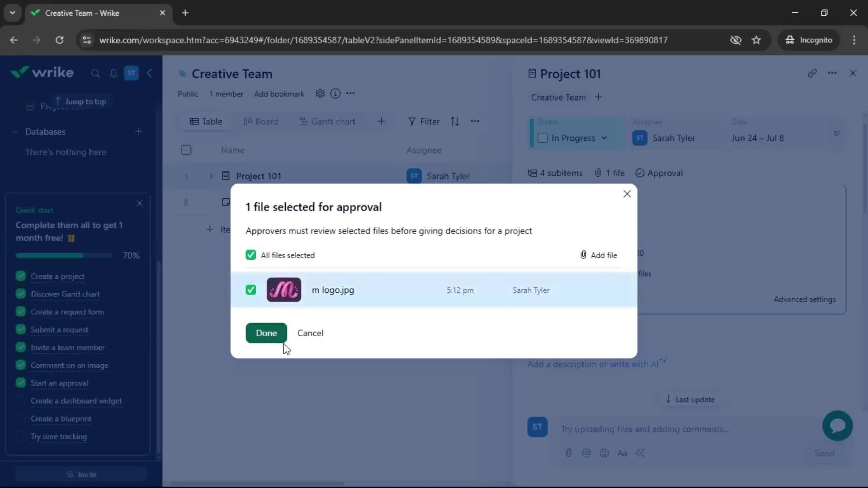The height and width of the screenshot is (488, 868).
Task: Click Jump to top button
Action: coord(81,101)
